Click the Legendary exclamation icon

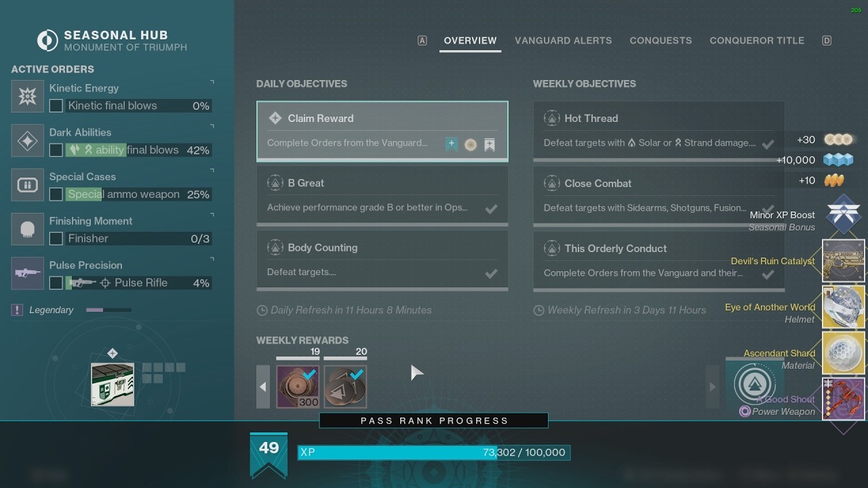17,310
